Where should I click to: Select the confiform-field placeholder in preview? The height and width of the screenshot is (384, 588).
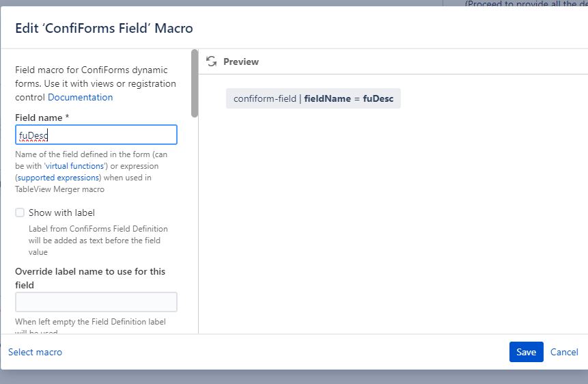point(313,98)
